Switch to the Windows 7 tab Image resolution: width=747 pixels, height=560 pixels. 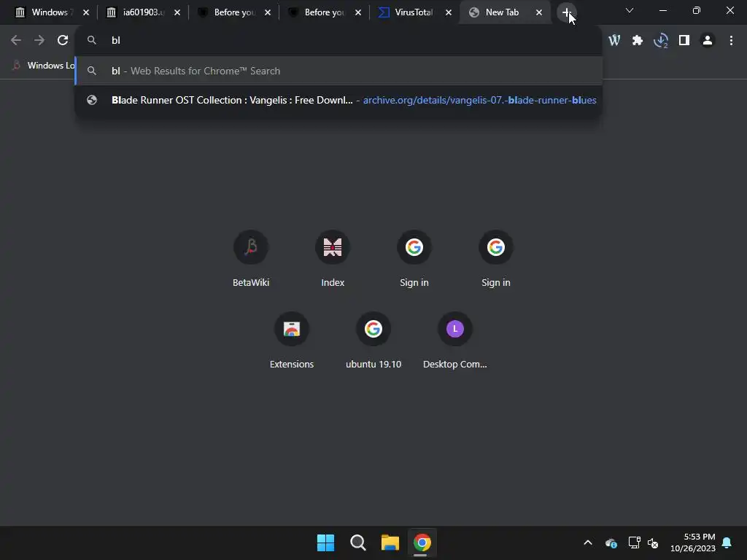coord(45,12)
